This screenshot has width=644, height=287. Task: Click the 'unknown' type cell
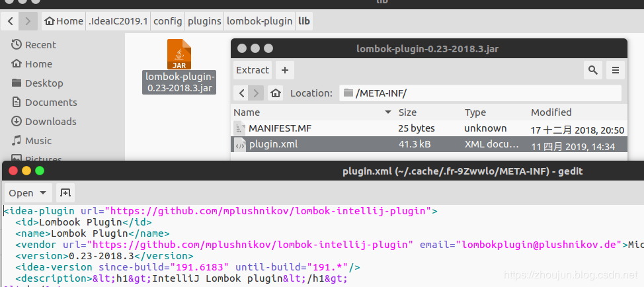pyautogui.click(x=485, y=128)
